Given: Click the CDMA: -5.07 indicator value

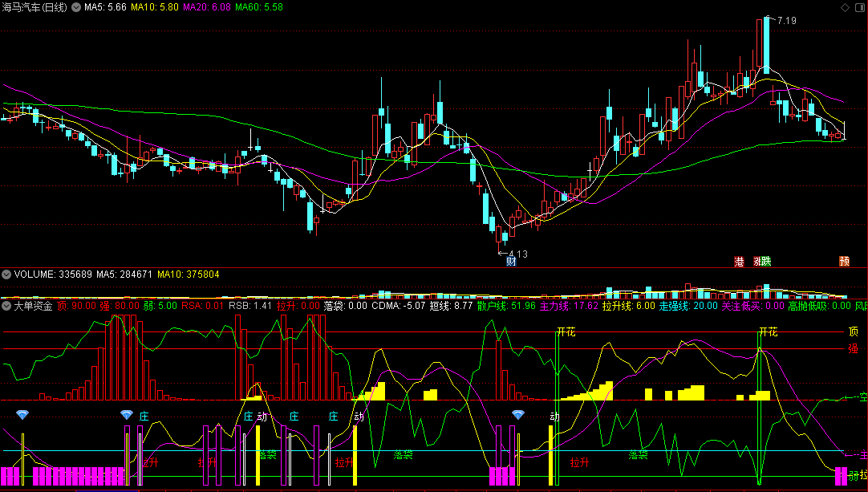Looking at the screenshot, I should pyautogui.click(x=399, y=306).
